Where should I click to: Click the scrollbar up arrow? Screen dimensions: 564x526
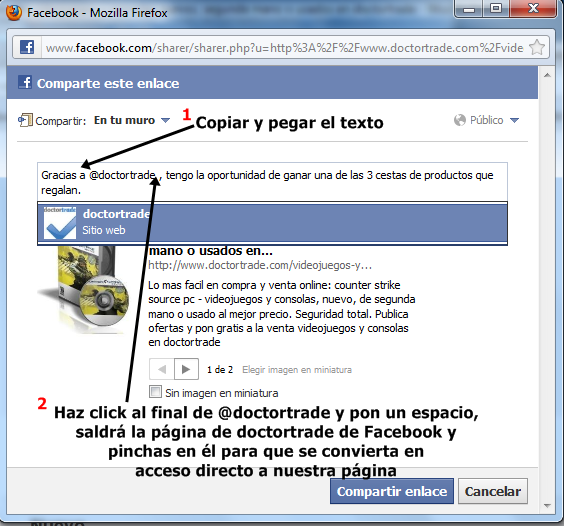[547, 75]
